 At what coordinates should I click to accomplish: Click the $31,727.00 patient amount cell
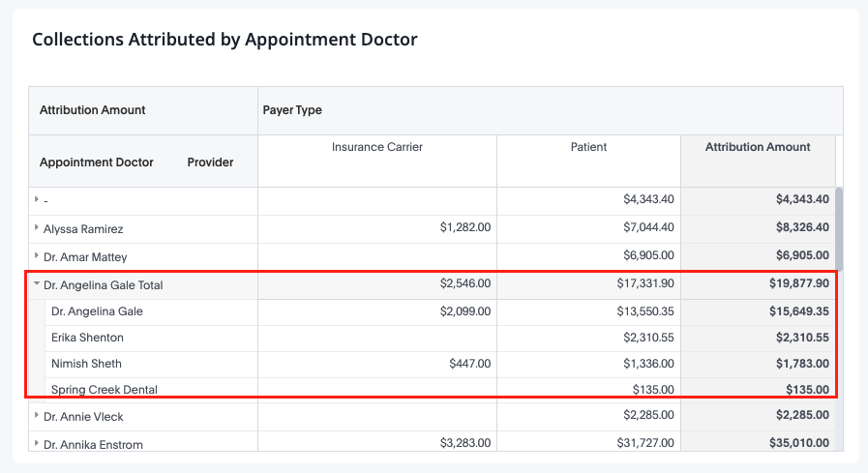coord(645,443)
